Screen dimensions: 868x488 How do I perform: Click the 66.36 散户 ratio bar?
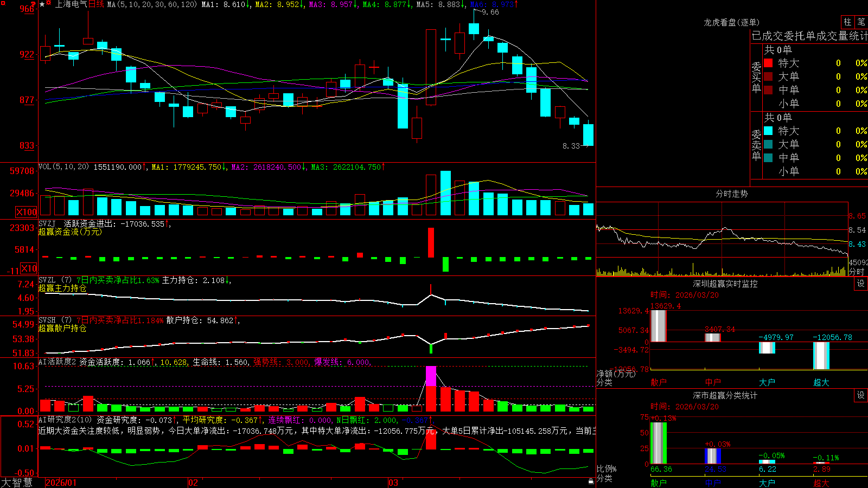pos(659,443)
